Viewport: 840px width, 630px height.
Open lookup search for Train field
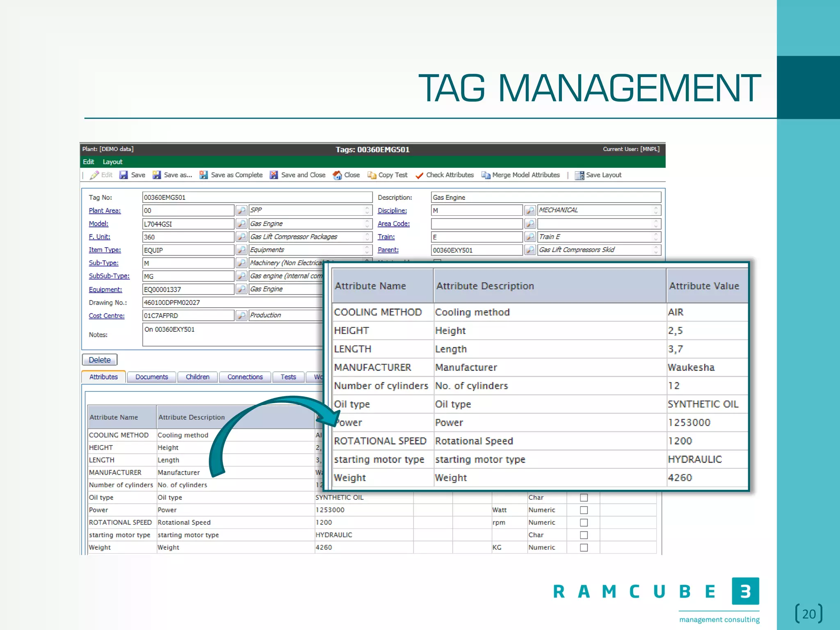pyautogui.click(x=530, y=237)
